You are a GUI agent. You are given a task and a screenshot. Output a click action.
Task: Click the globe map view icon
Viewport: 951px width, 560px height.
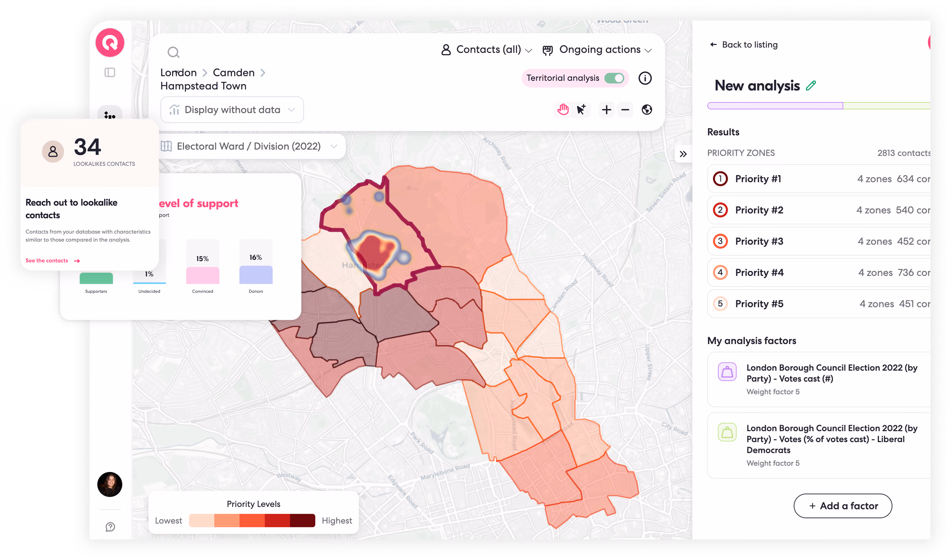(x=647, y=109)
